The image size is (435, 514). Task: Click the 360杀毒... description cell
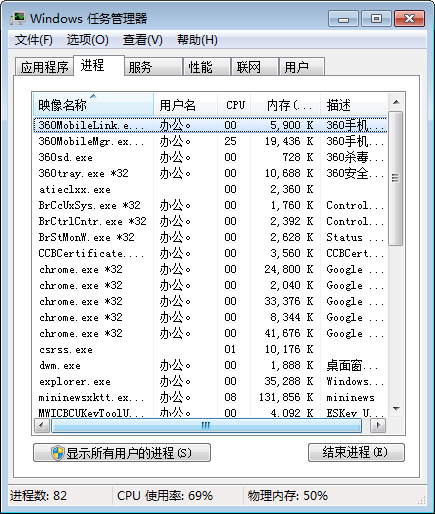tap(355, 157)
